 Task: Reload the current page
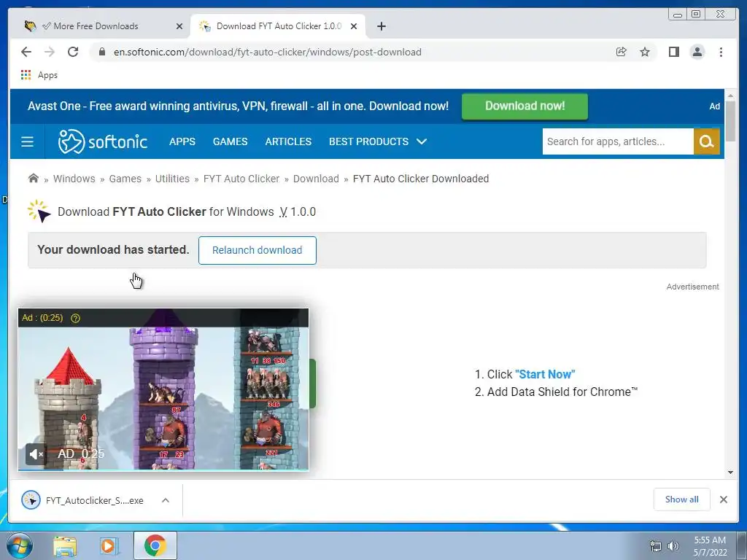point(73,52)
